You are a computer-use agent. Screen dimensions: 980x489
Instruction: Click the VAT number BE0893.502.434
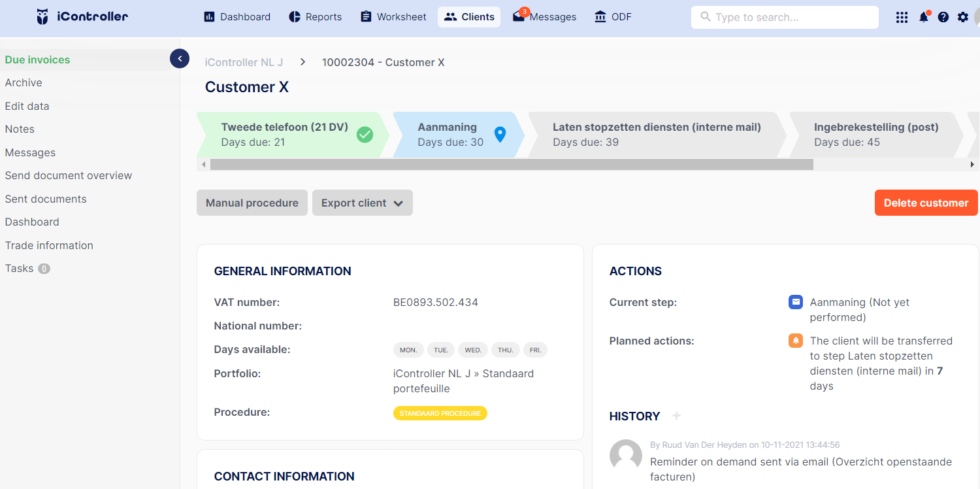tap(436, 302)
